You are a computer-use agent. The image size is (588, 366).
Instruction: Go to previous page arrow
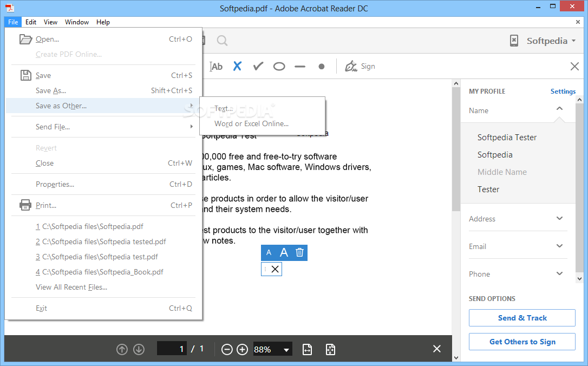[x=122, y=350]
